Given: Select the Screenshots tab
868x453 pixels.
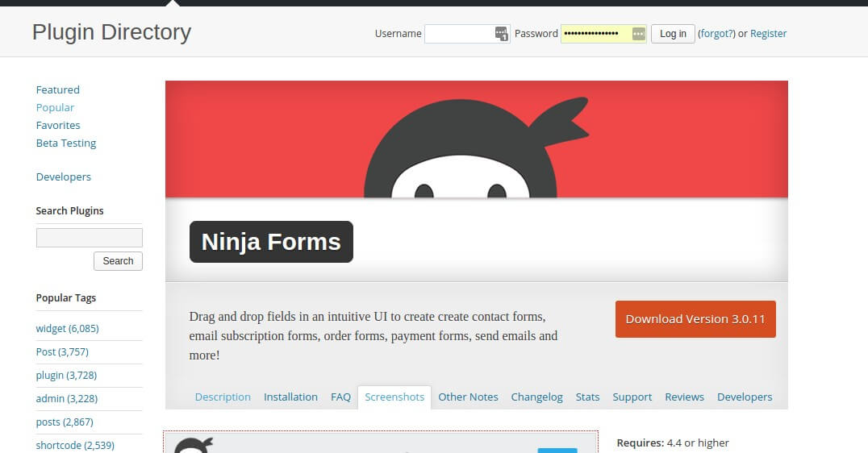Looking at the screenshot, I should click(394, 397).
